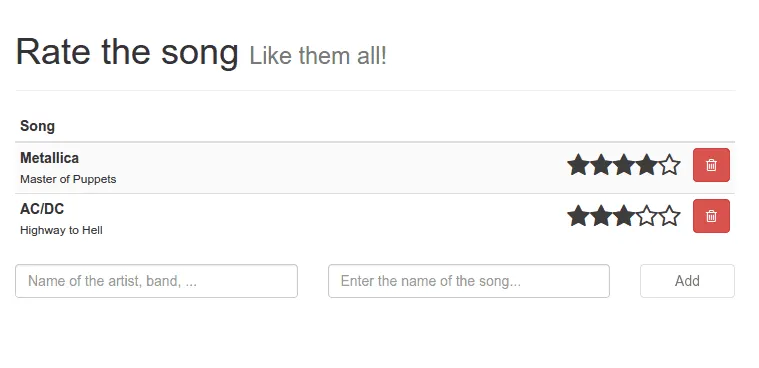The width and height of the screenshot is (759, 368).
Task: Remove AC/DC Highway to Hell entry
Action: [x=711, y=216]
